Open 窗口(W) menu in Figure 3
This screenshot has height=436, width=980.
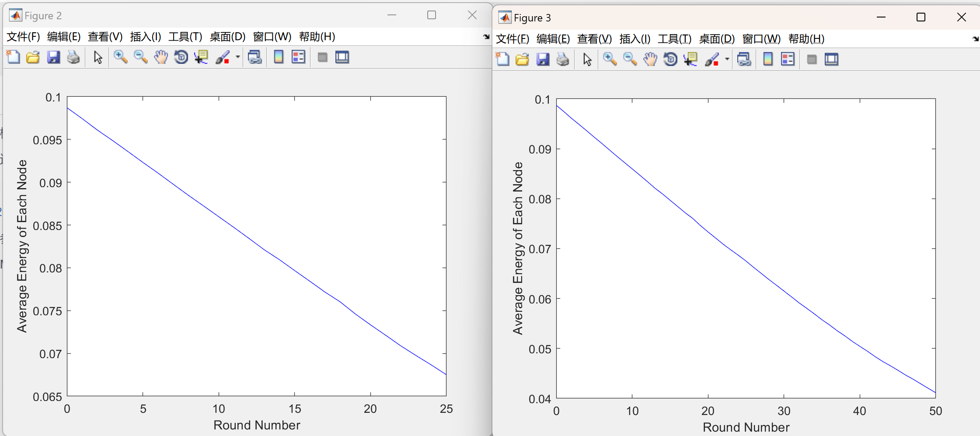click(761, 39)
